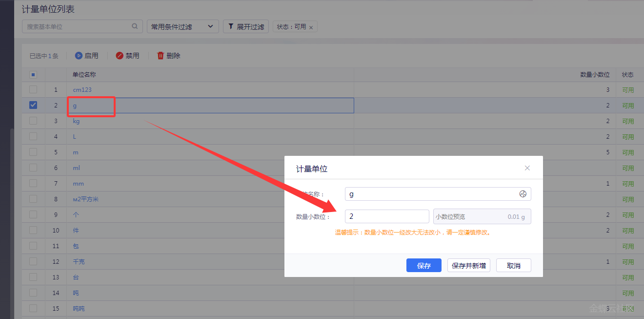This screenshot has width=644, height=319.
Task: Open the 常用条件过滤 dropdown
Action: coord(182,26)
